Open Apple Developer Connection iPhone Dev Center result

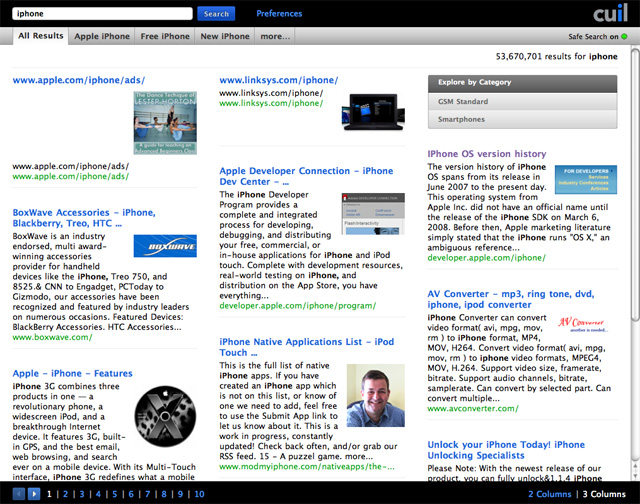(306, 176)
